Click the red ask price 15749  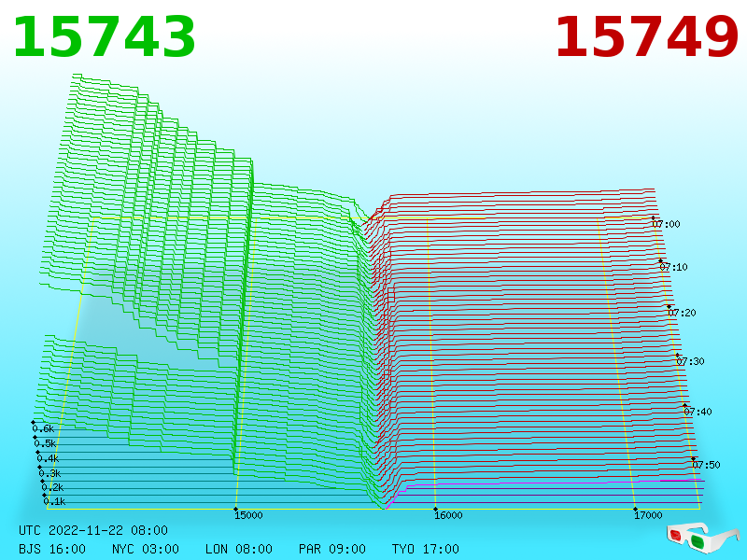(646, 37)
